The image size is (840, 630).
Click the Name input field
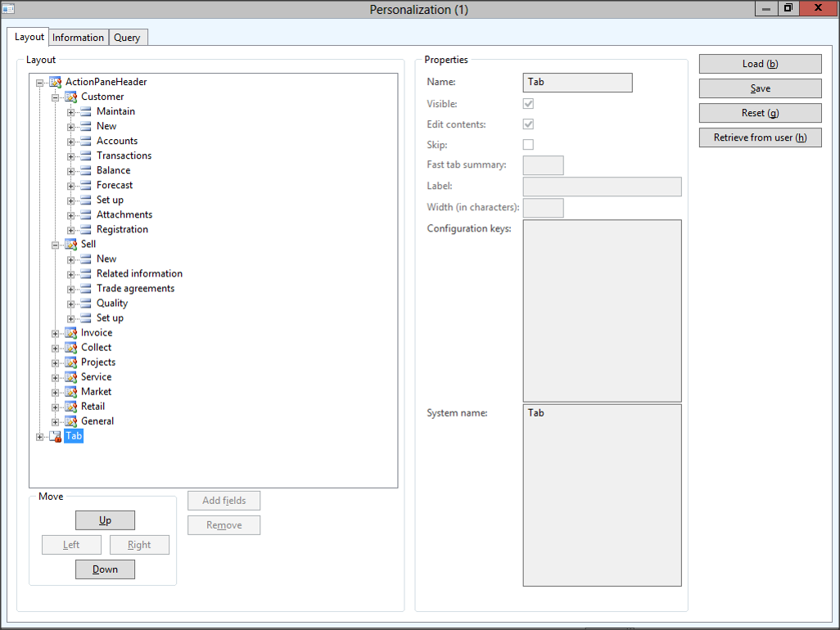[x=577, y=83]
